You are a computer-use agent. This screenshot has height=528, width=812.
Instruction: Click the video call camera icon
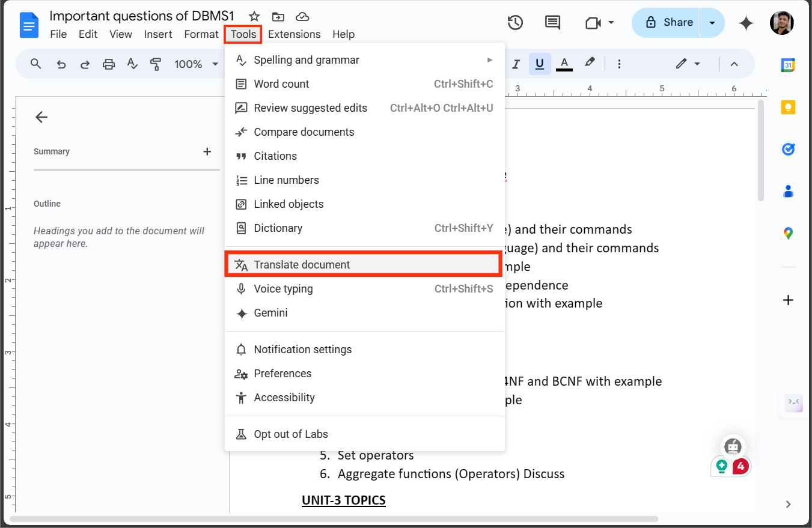tap(593, 23)
